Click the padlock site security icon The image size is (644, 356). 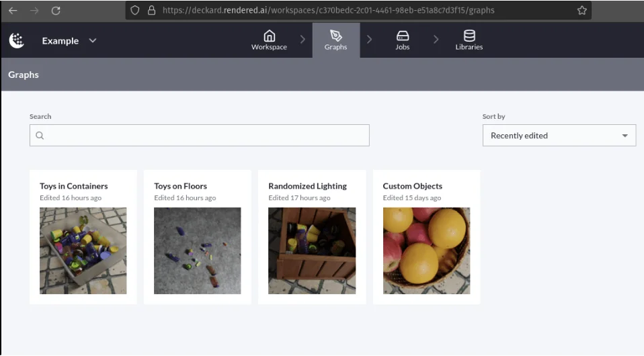(x=151, y=10)
